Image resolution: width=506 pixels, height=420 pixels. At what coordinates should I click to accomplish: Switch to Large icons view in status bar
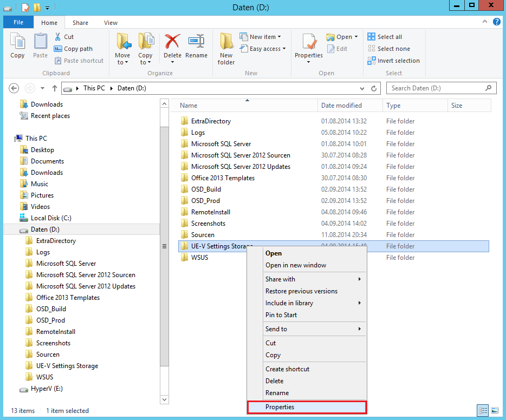[495, 411]
